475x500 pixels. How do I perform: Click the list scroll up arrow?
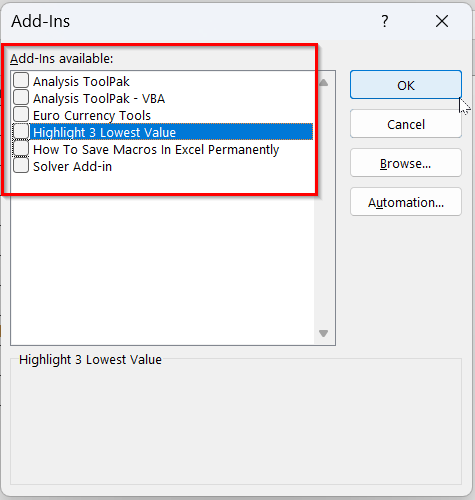click(x=323, y=83)
